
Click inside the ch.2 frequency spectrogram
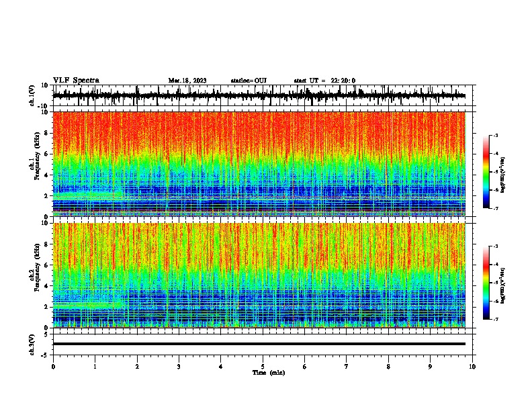pos(259,275)
